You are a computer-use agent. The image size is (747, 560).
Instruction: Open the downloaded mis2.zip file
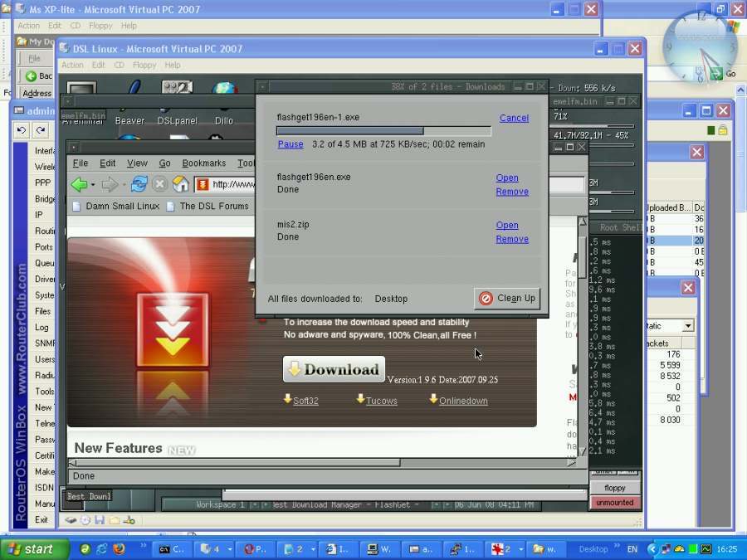pos(507,224)
